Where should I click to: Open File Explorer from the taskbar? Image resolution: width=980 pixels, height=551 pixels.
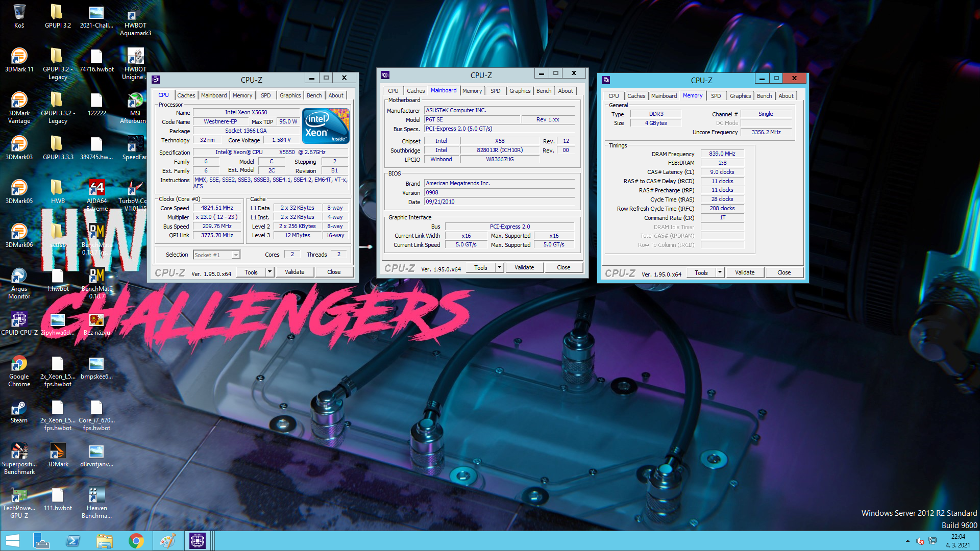(105, 541)
